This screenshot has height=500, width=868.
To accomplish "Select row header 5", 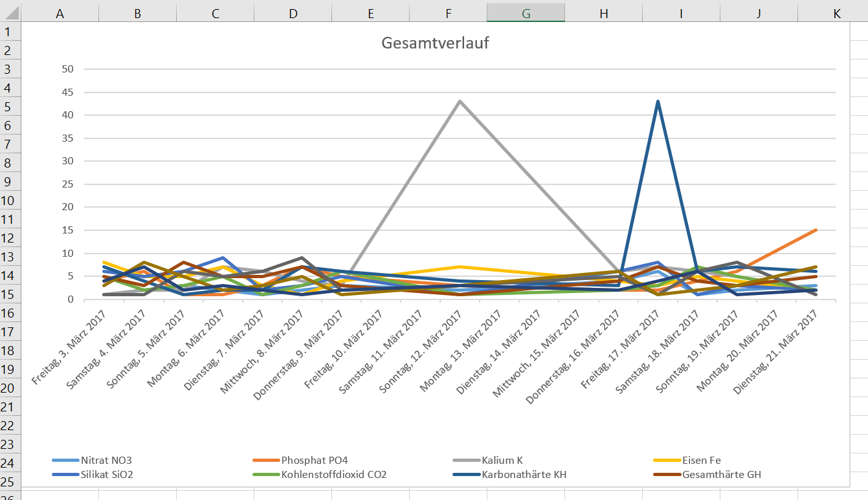I will click(10, 107).
